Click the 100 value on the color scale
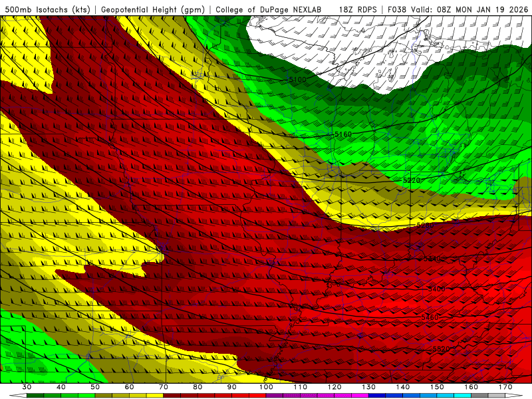The image size is (532, 399). (x=267, y=387)
